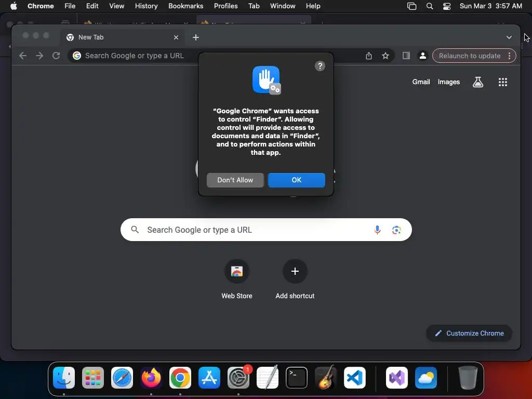Open Visual Studio Code from the Dock

tap(354, 378)
